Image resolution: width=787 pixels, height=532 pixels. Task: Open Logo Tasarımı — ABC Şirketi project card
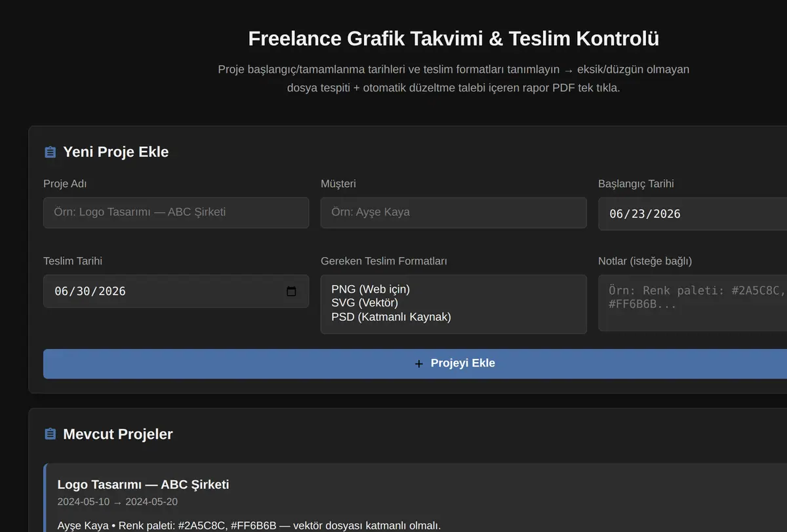pos(415,498)
